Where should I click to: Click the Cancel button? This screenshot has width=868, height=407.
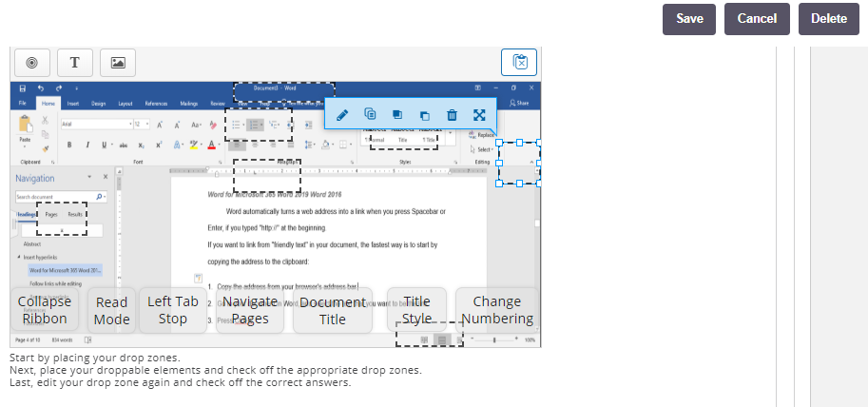point(757,19)
